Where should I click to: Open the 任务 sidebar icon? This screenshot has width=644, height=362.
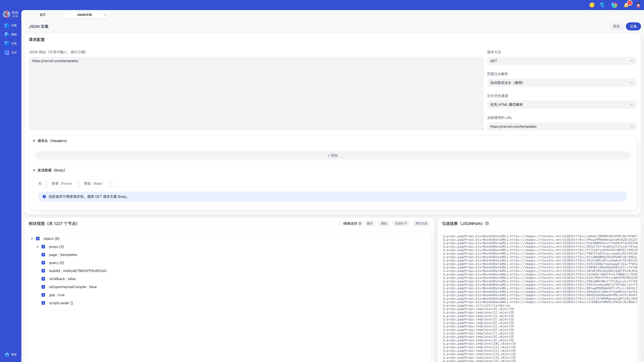(x=7, y=43)
